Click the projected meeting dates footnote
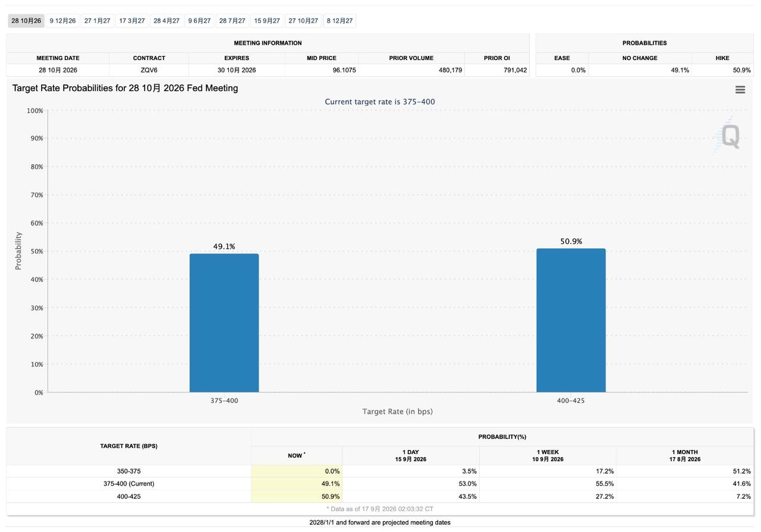This screenshot has width=761, height=532. [x=380, y=522]
